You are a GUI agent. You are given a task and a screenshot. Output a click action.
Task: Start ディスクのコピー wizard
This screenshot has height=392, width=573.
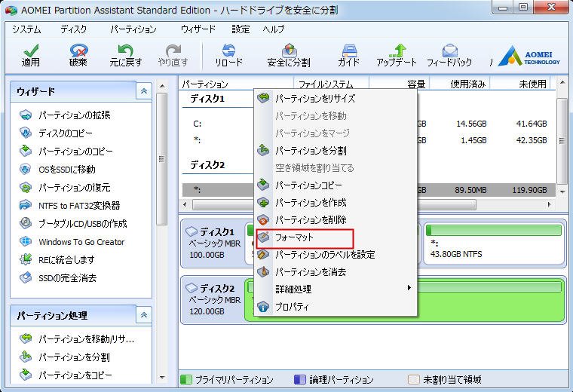tap(56, 133)
